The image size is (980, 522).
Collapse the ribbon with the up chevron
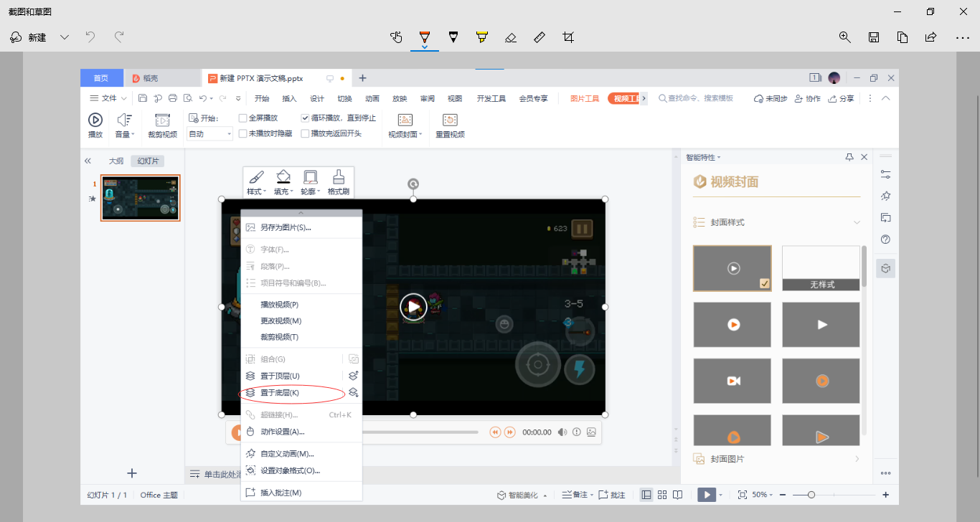[886, 98]
